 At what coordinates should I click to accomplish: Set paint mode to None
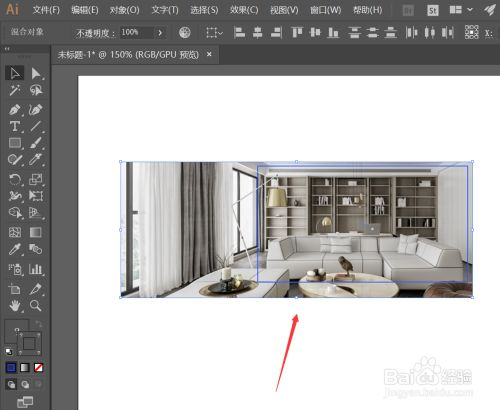click(x=38, y=367)
